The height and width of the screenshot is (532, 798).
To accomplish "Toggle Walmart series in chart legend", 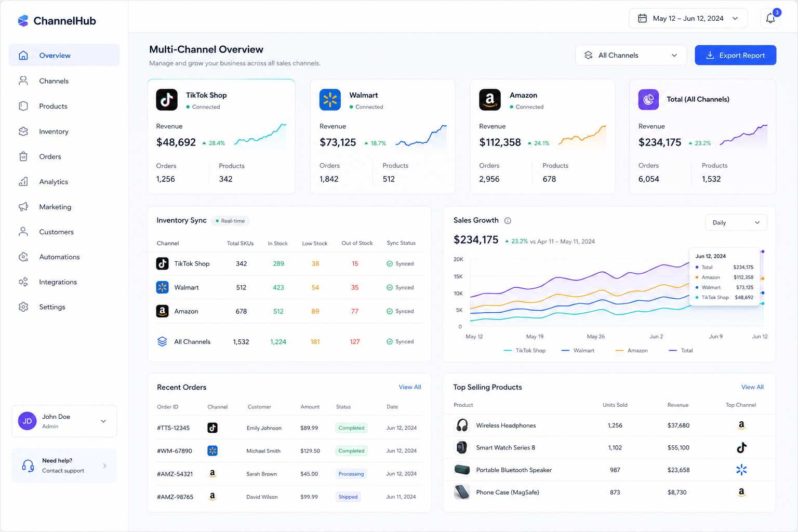I will [x=578, y=351].
